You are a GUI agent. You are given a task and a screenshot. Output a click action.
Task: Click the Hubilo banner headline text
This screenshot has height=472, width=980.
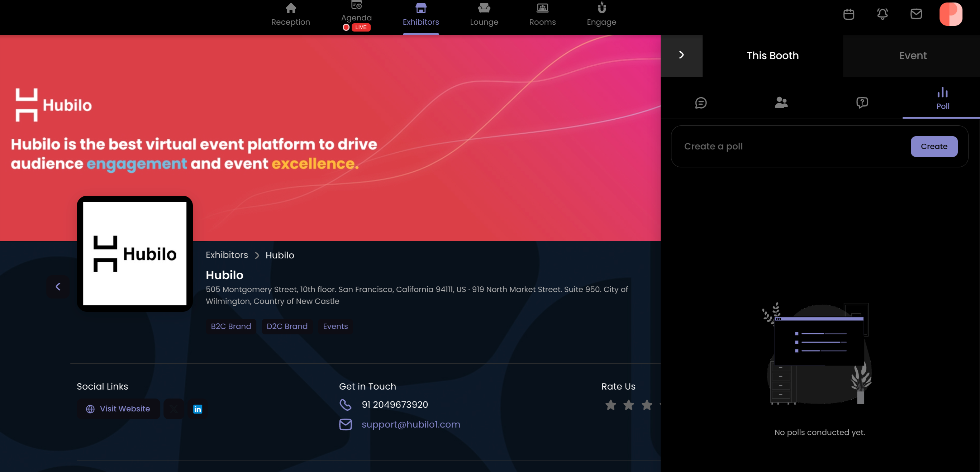pos(194,154)
